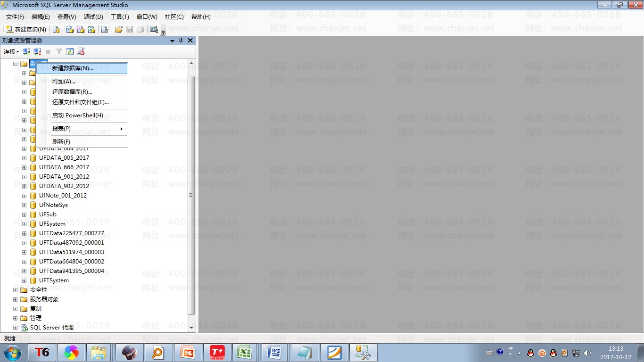Screen dimensions: 644x362
Task: Click the refresh icon in Object Explorer toolbar
Action: click(x=70, y=52)
